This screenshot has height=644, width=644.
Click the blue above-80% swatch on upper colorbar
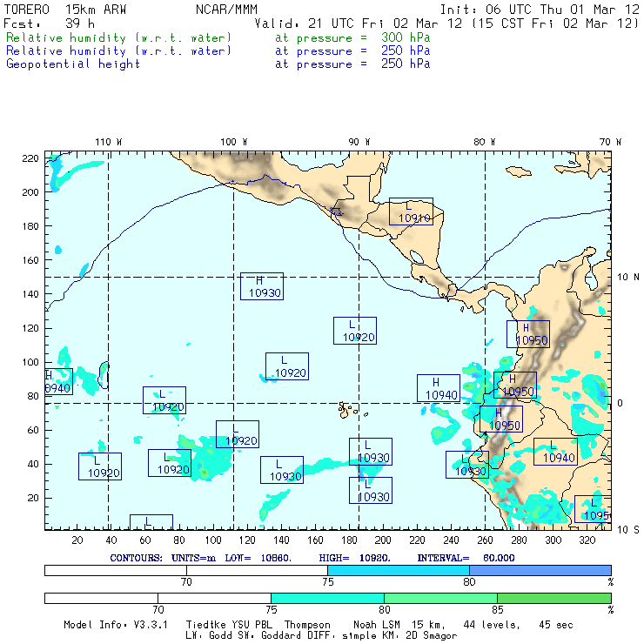[x=540, y=570]
